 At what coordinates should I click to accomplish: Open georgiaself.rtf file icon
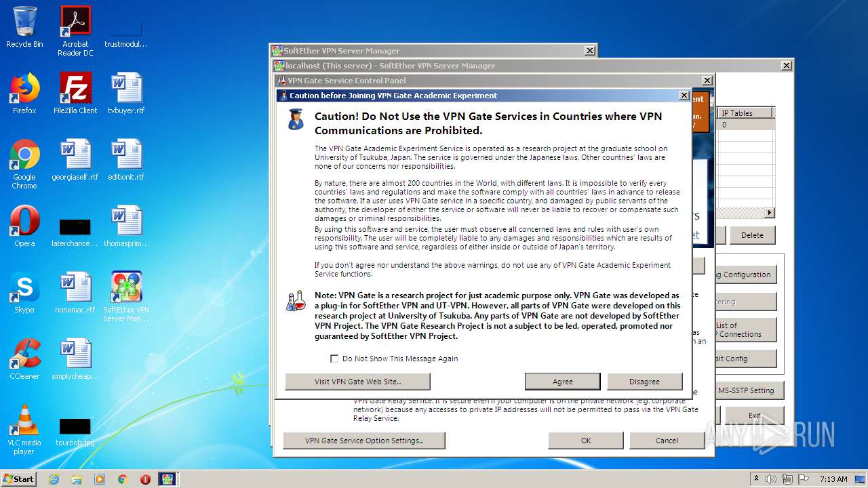pyautogui.click(x=75, y=160)
